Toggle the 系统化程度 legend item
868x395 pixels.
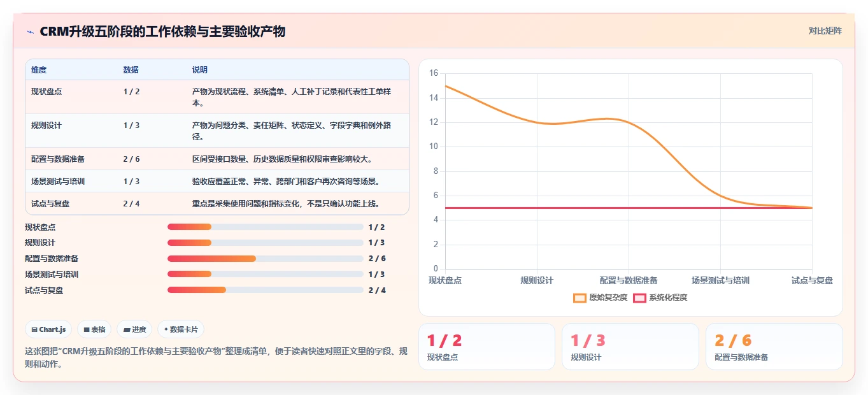click(x=660, y=298)
